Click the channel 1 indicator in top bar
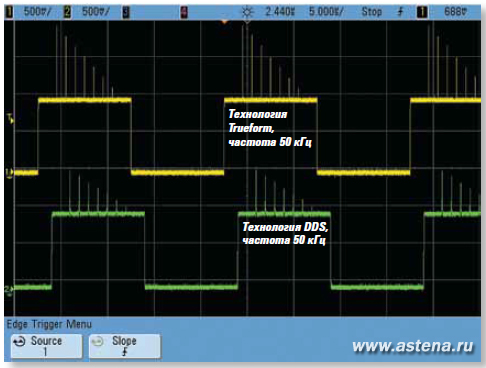Image resolution: width=486 pixels, height=368 pixels. pos(10,13)
